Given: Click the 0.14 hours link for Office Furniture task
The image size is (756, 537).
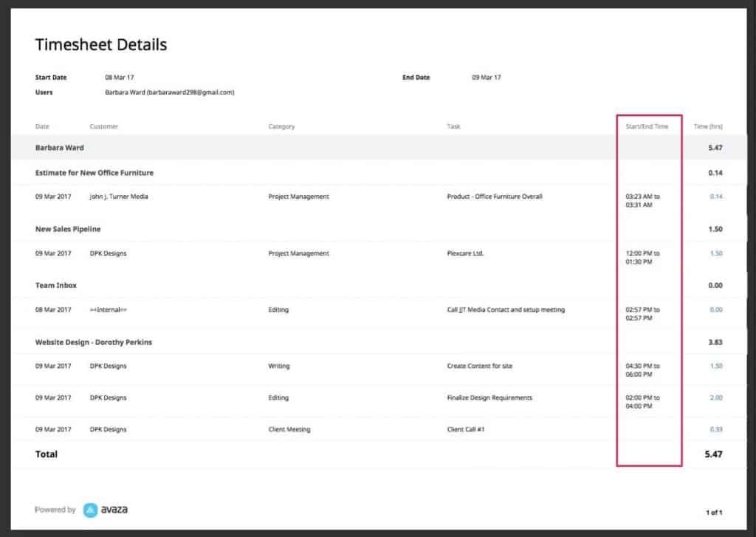Looking at the screenshot, I should click(x=715, y=196).
